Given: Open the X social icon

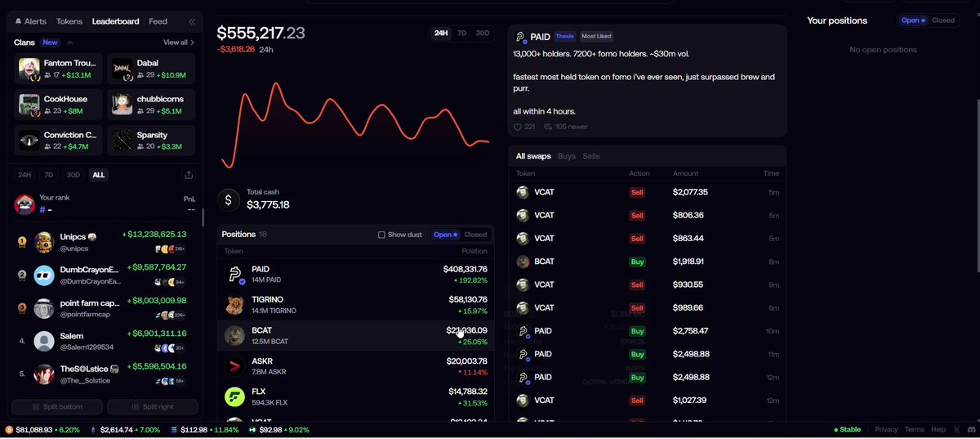Looking at the screenshot, I should tap(956, 430).
